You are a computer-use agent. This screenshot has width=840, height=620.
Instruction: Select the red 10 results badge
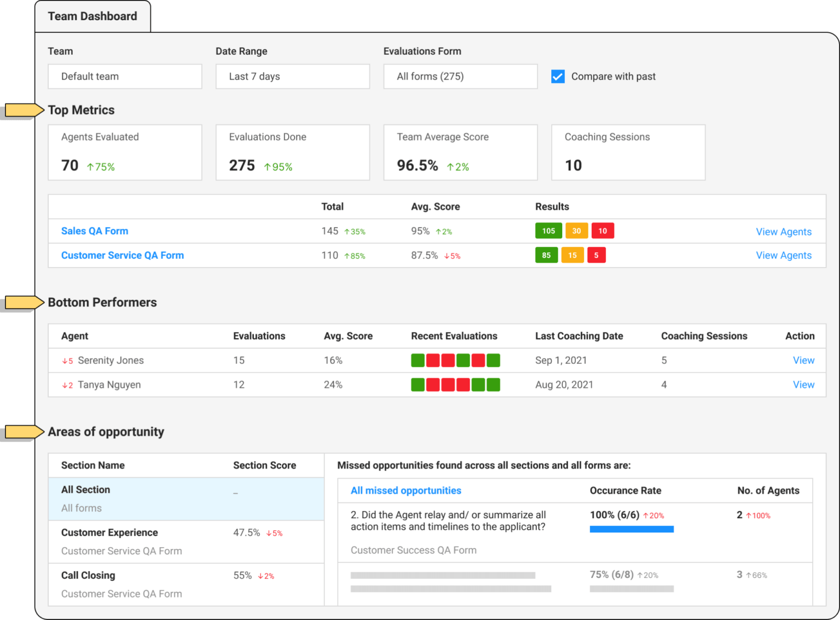pyautogui.click(x=603, y=230)
